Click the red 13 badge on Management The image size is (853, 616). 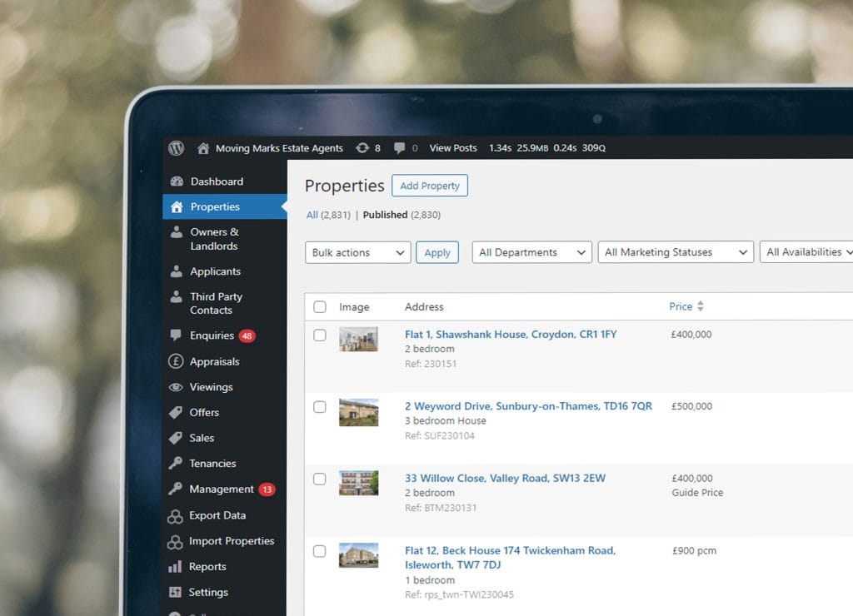pyautogui.click(x=267, y=489)
